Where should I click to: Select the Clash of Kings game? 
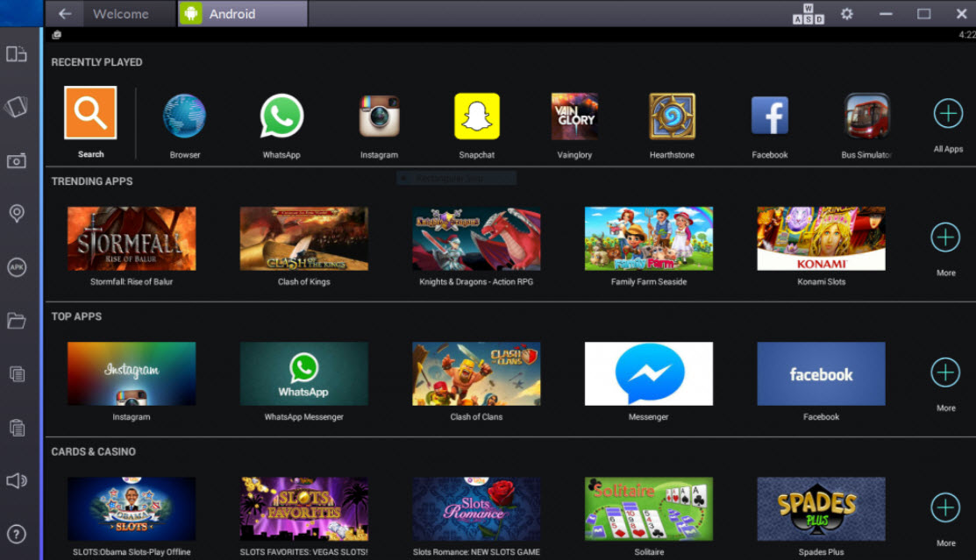[303, 238]
